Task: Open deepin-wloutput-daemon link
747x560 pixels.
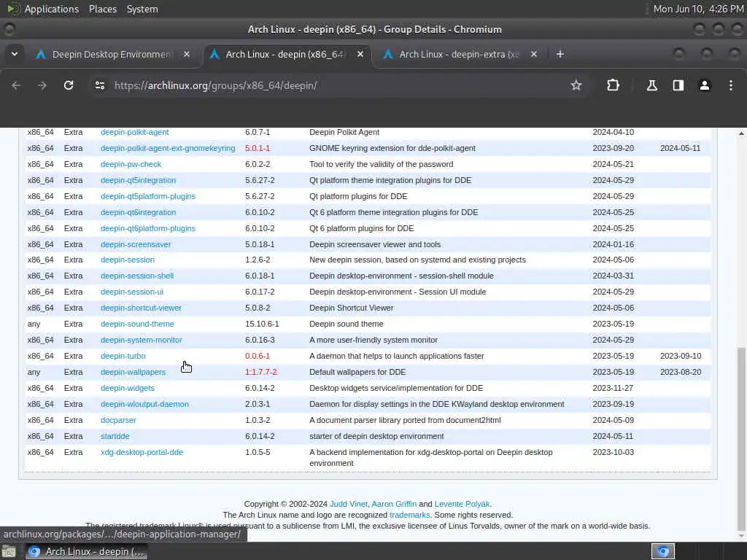Action: (x=144, y=404)
